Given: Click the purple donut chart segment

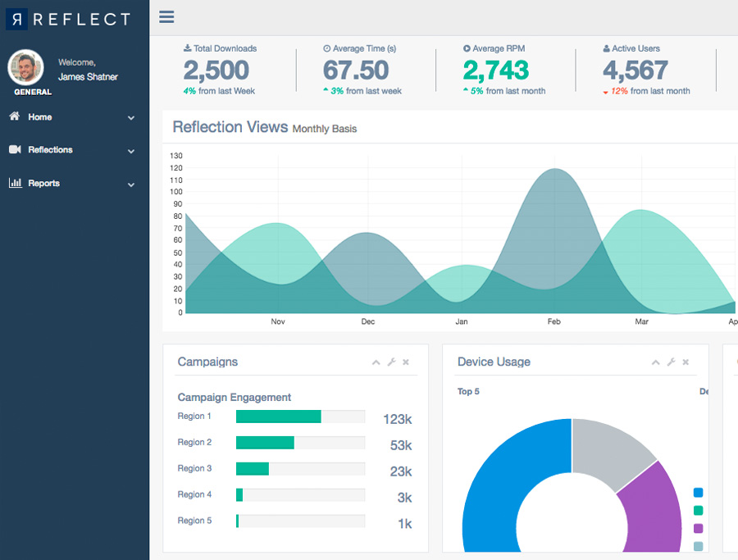Looking at the screenshot, I should click(654, 509).
